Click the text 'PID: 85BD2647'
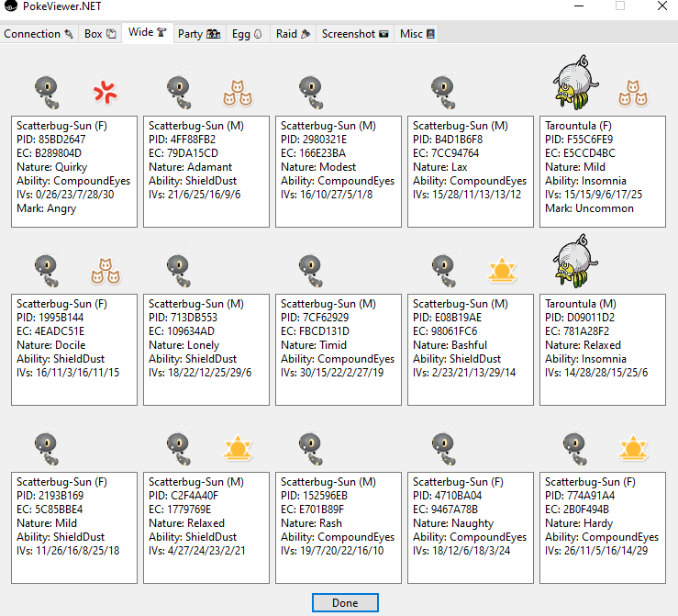Viewport: 678px width, 616px height. (51, 140)
